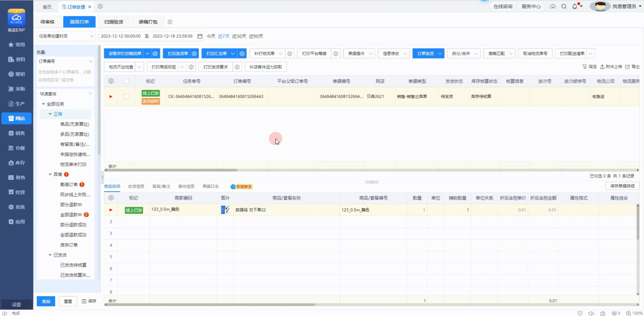The width and height of the screenshot is (644, 316).
Task: Click the 保存单据明细 button
Action: pos(622,186)
